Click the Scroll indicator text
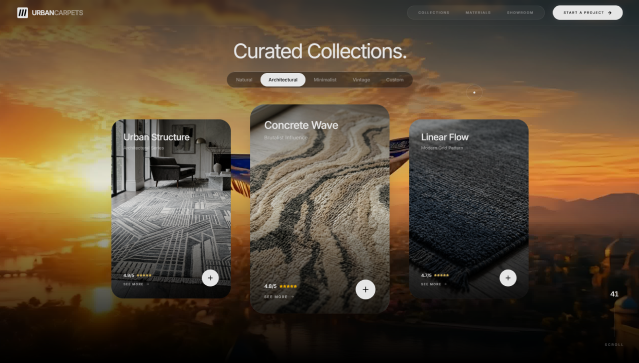The width and height of the screenshot is (639, 363). [x=614, y=345]
